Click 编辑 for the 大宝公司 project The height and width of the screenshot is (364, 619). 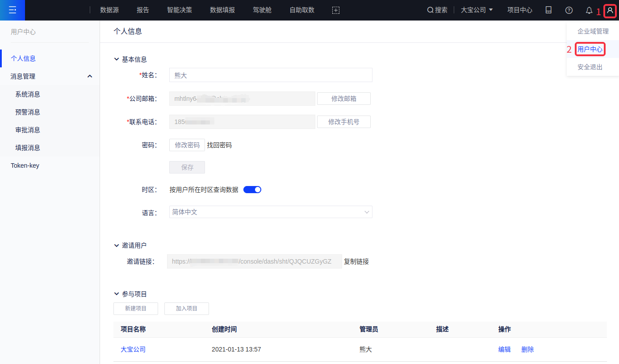coord(504,349)
